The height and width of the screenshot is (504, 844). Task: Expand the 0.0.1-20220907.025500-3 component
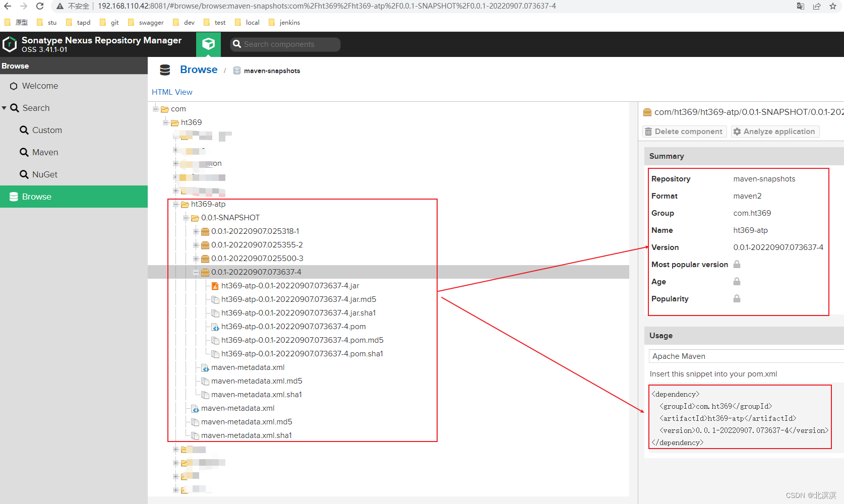point(196,259)
